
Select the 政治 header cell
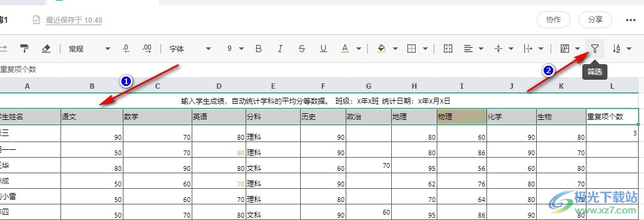[369, 116]
